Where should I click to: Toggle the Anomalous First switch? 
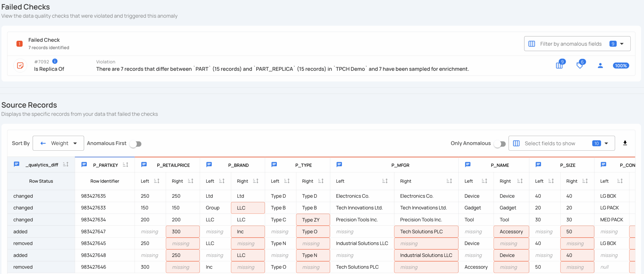tap(136, 144)
